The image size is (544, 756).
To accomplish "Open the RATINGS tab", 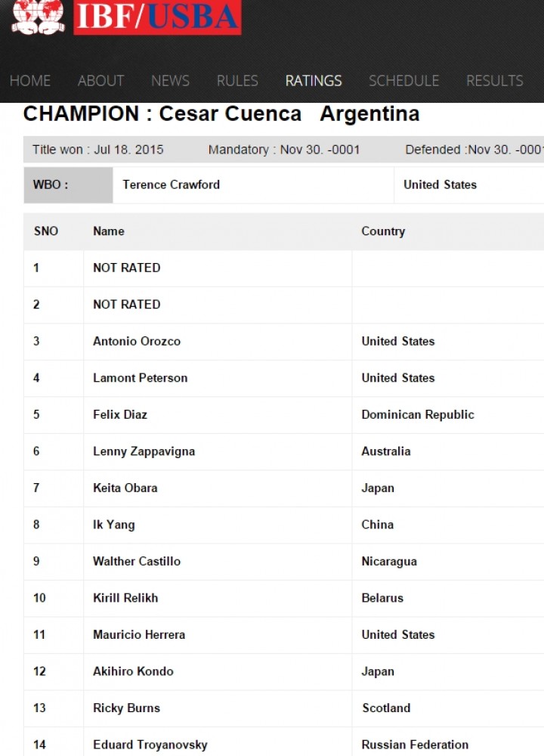I will (x=314, y=81).
